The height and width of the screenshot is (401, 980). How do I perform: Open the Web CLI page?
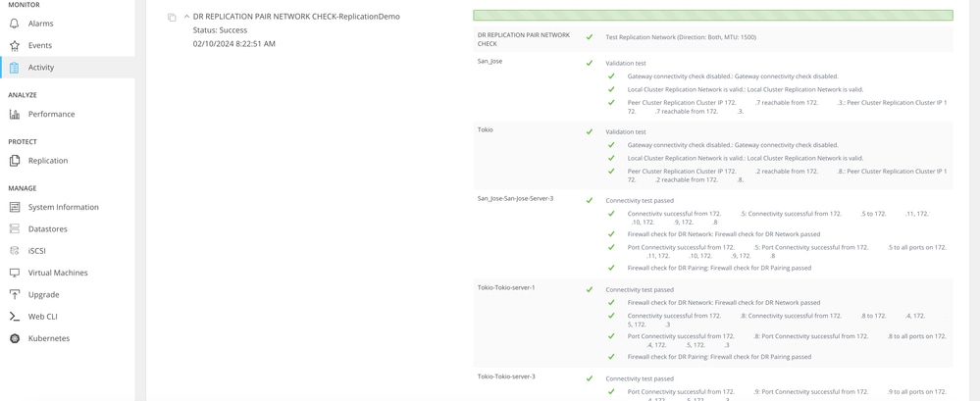pyautogui.click(x=42, y=317)
